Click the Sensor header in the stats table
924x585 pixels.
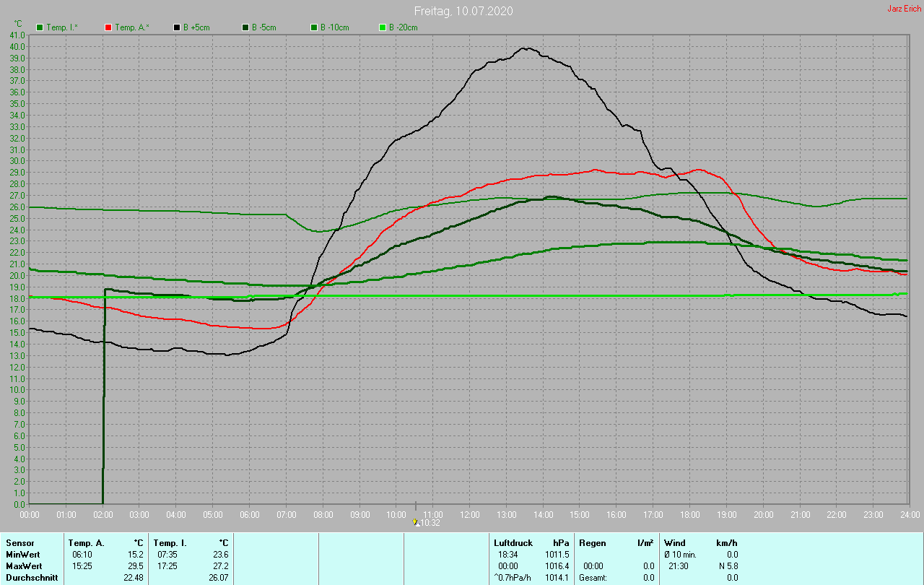(20, 543)
